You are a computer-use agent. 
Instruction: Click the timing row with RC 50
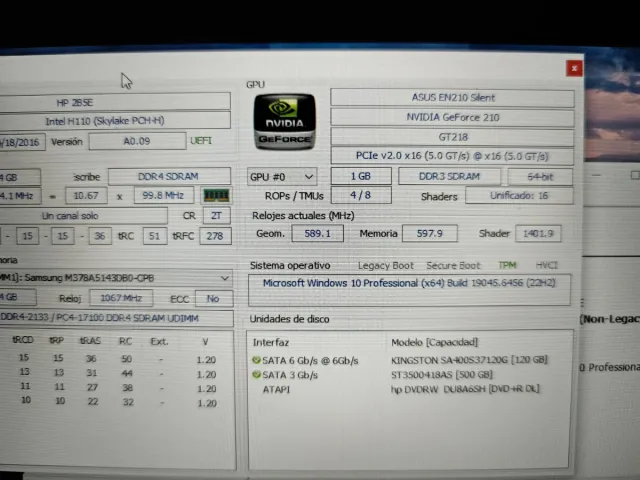point(116,359)
